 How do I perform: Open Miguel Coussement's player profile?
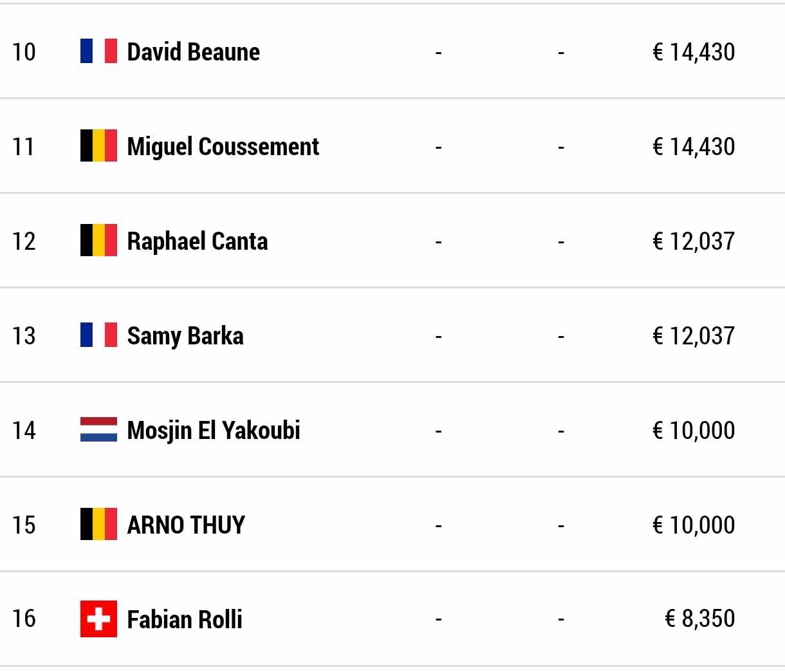223,147
